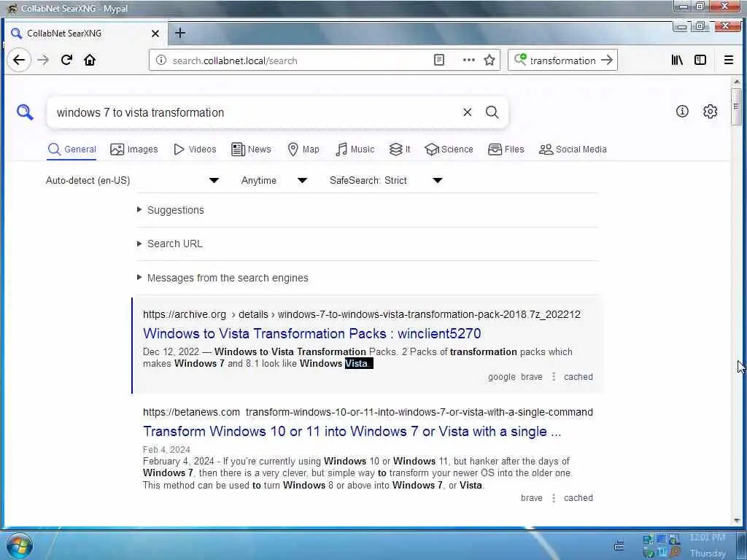Bookmark this page with the star
Image resolution: width=747 pixels, height=560 pixels.
click(489, 60)
